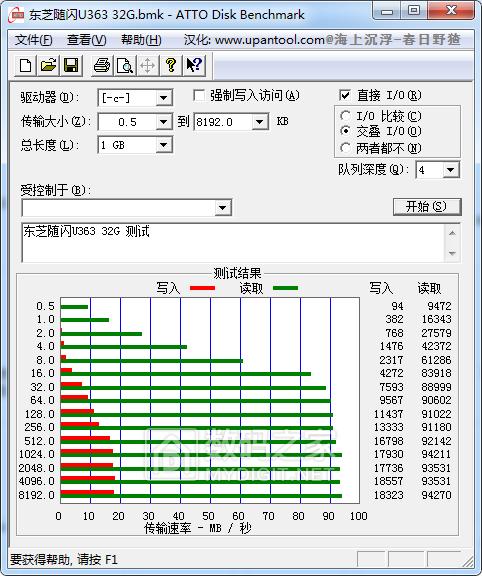Select the 交叠 I/O radio button

tap(345, 131)
